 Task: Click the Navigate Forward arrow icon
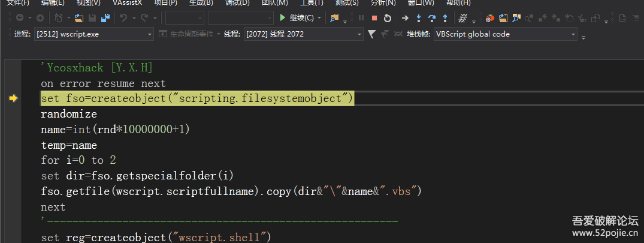[x=40, y=17]
